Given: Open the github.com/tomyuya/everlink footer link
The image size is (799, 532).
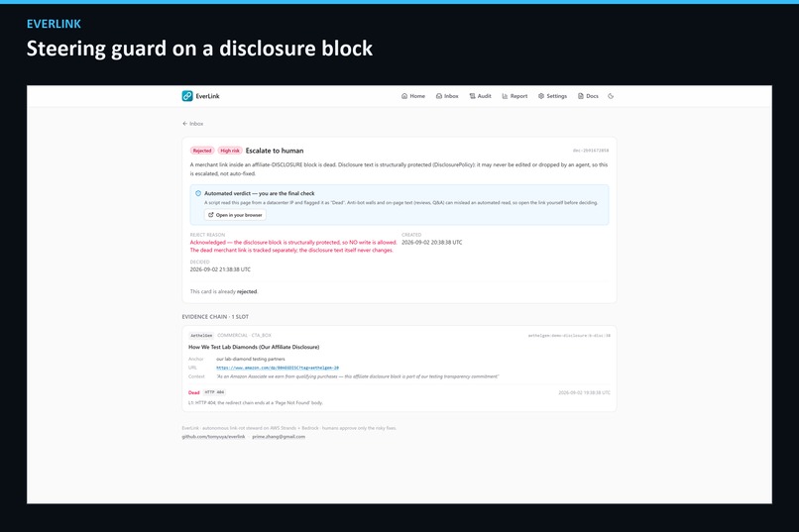Looking at the screenshot, I should tap(213, 437).
